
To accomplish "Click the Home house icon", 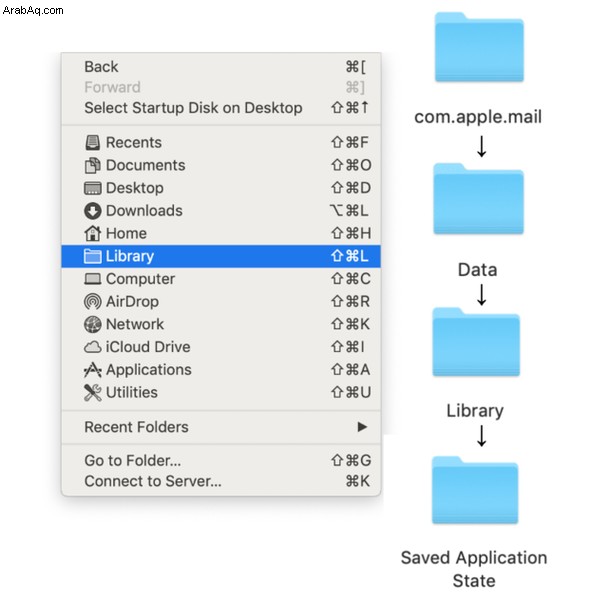I will click(92, 233).
